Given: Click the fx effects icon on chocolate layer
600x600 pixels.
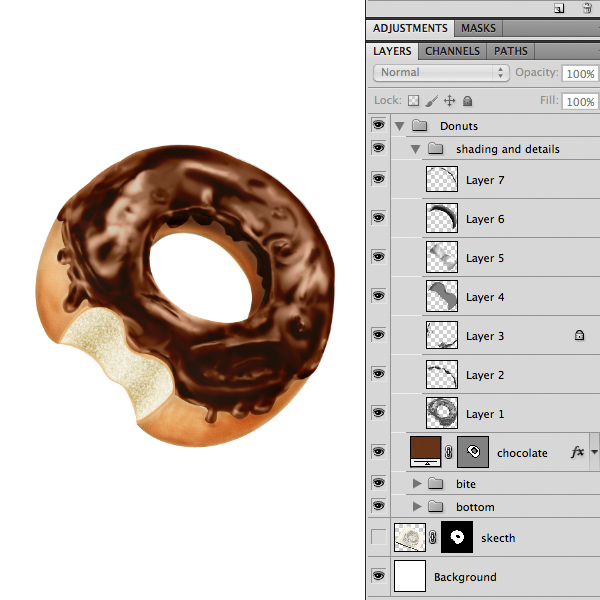Looking at the screenshot, I should [x=578, y=452].
